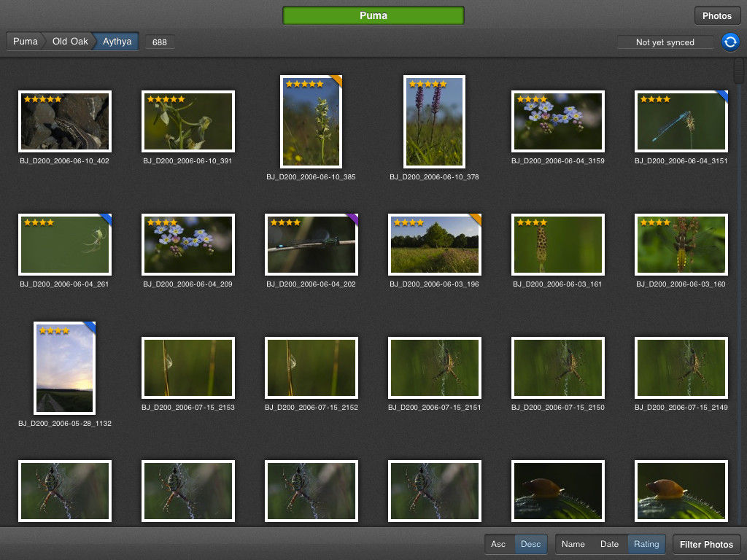Select photo thumbnail BJ_D200_2006-06-04_202
Viewport: 747px width, 560px height.
point(311,245)
